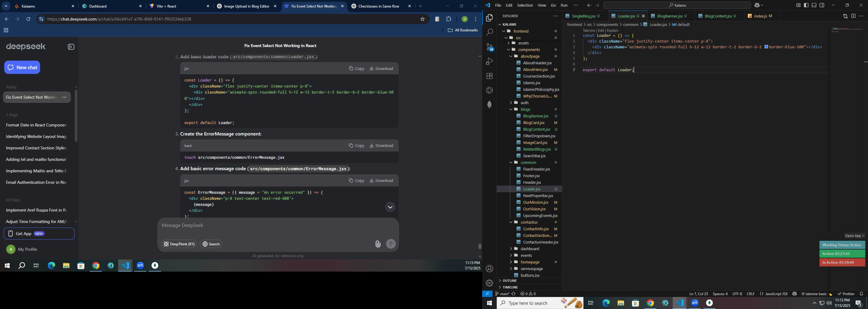868x309 pixels.
Task: Toggle Search mode in DeepSeek
Action: (211, 244)
